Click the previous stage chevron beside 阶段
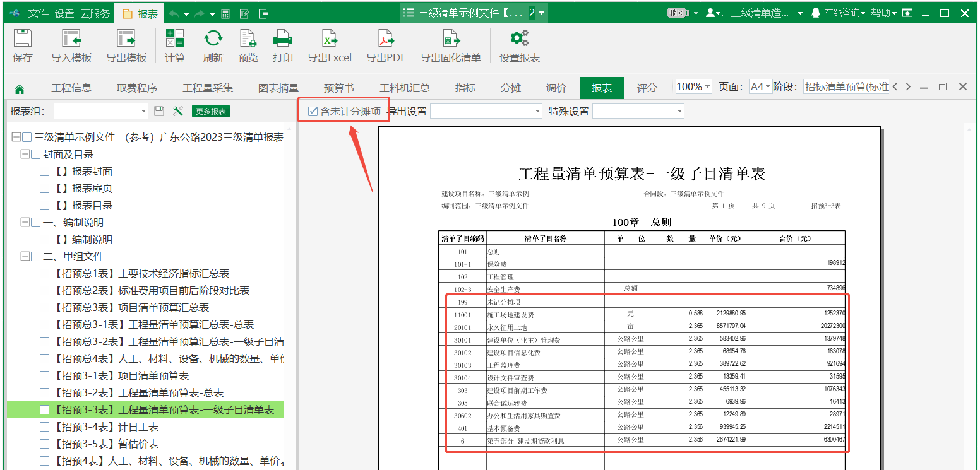 tap(895, 87)
